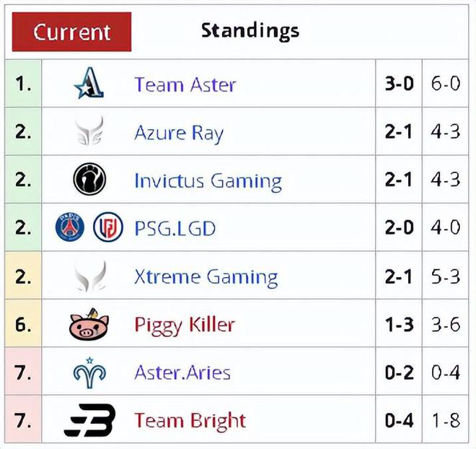Open the red Team Bright link
Image resolution: width=476 pixels, height=449 pixels.
(190, 422)
